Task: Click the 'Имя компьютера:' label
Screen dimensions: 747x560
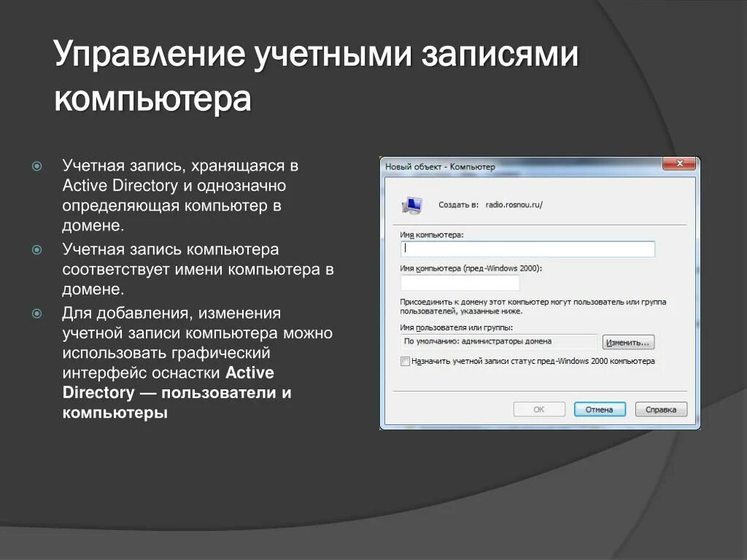Action: pos(432,235)
